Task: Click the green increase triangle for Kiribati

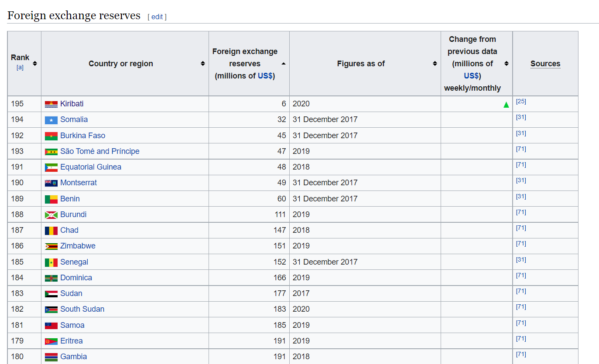Action: coord(506,105)
